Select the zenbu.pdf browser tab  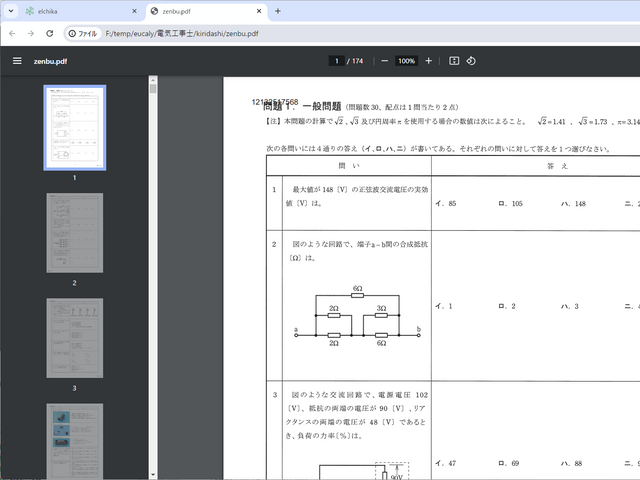(x=206, y=11)
